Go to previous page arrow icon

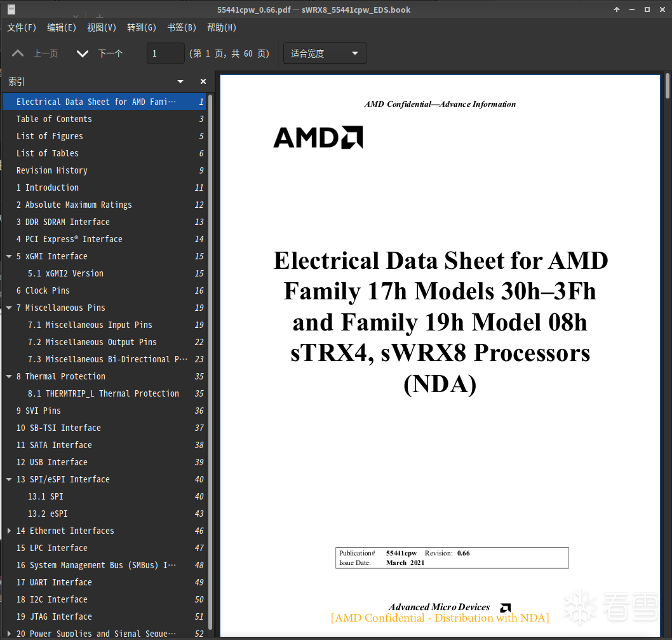(18, 53)
